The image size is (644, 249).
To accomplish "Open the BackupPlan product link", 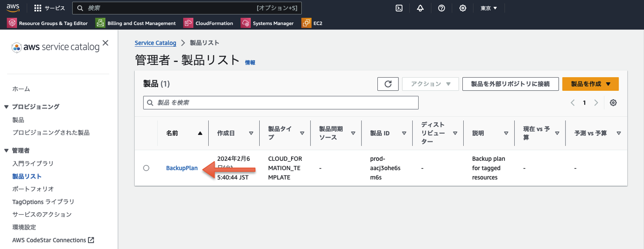I will 182,168.
